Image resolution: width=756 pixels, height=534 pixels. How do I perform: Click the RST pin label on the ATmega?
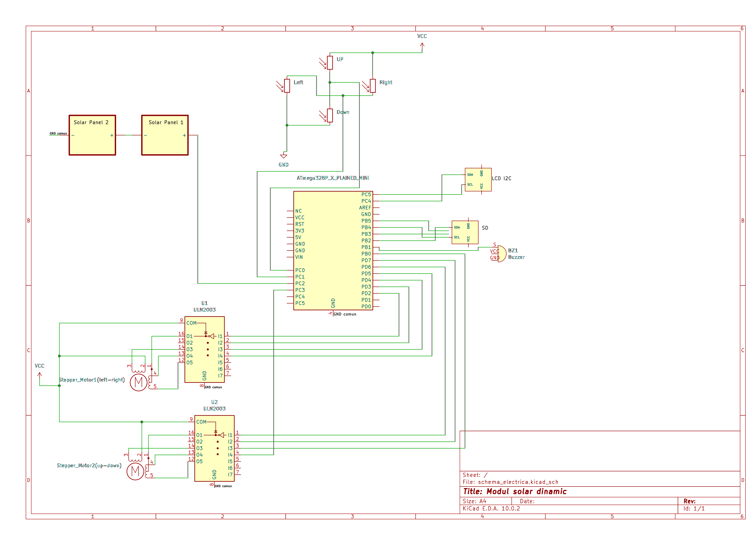[300, 224]
